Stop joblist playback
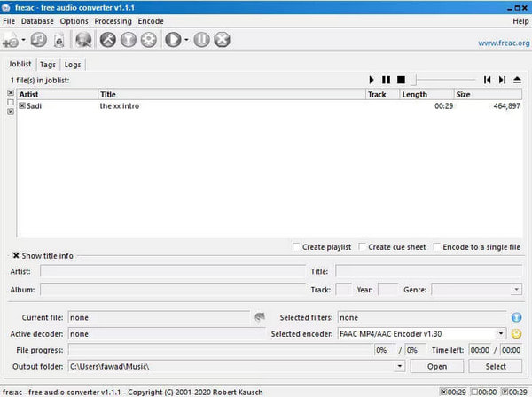The image size is (532, 397). point(401,80)
